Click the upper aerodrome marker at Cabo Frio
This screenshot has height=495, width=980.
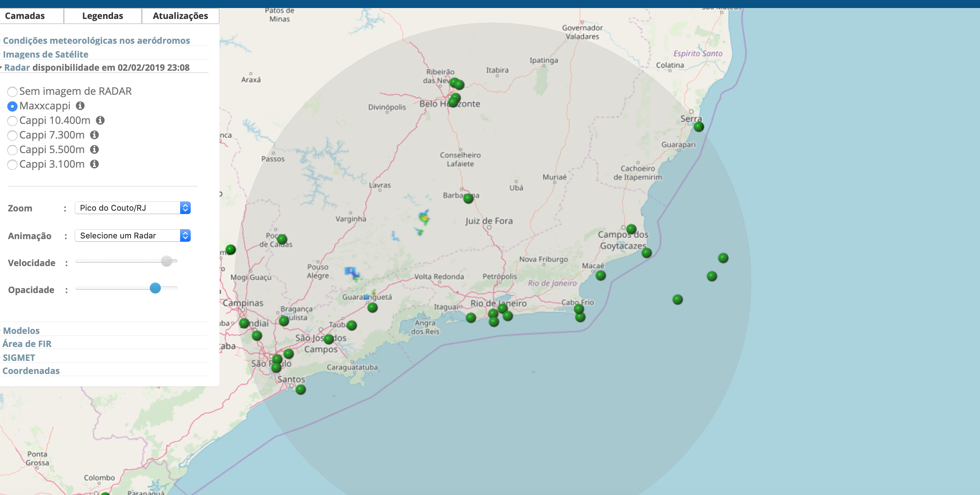(x=579, y=309)
